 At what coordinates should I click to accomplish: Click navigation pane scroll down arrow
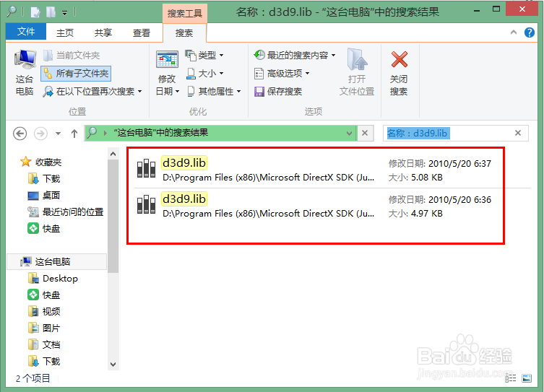(113, 365)
